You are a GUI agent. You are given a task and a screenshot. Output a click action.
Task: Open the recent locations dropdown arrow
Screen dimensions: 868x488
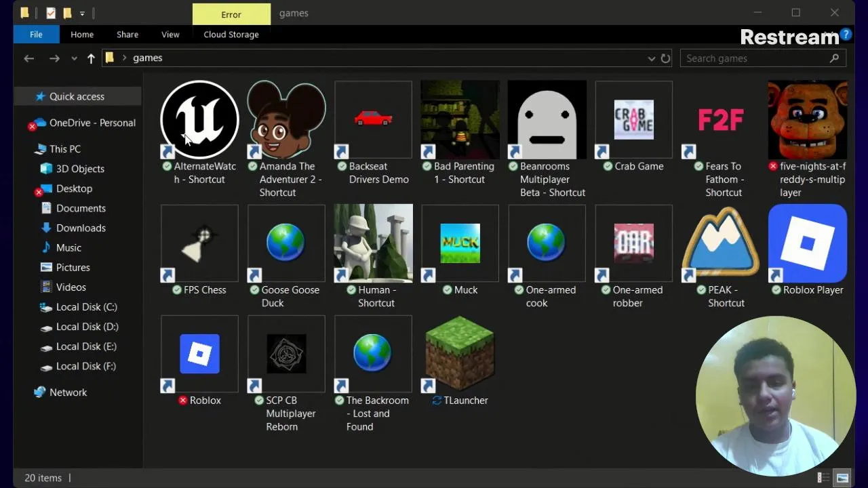click(74, 58)
